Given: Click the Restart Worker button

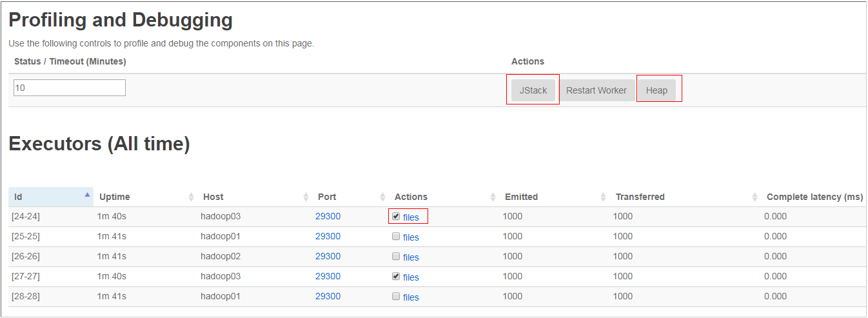Looking at the screenshot, I should (x=596, y=90).
